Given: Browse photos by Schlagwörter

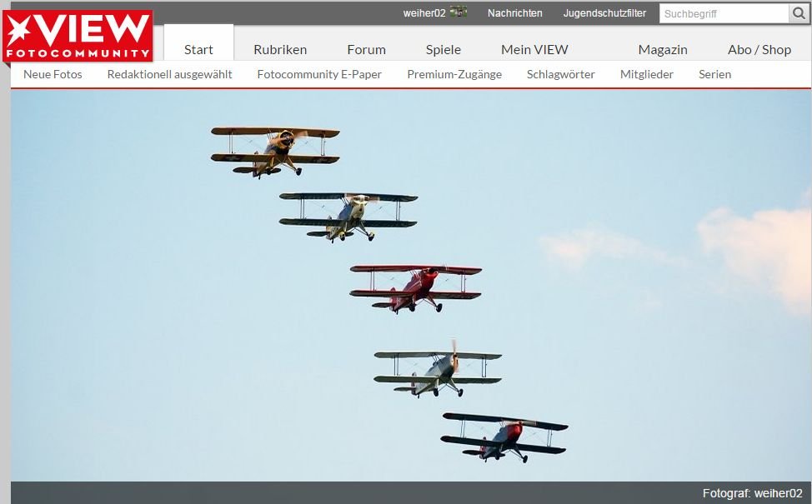Looking at the screenshot, I should pyautogui.click(x=560, y=73).
